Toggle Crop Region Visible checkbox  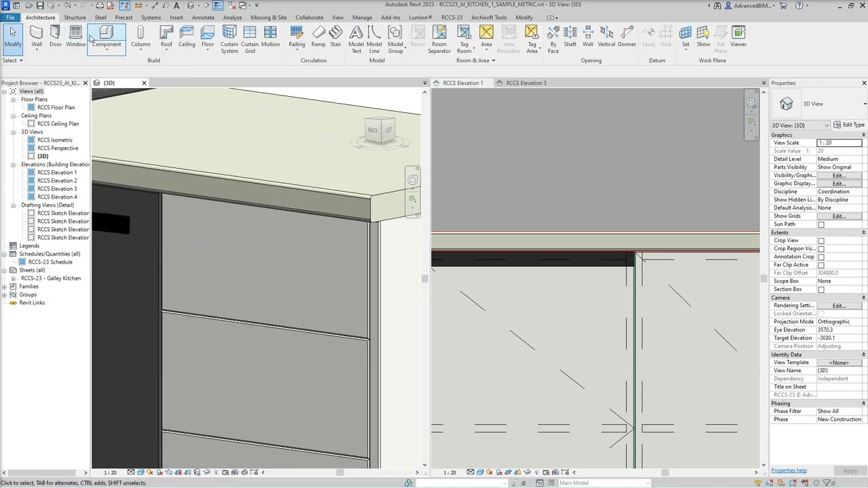click(821, 249)
